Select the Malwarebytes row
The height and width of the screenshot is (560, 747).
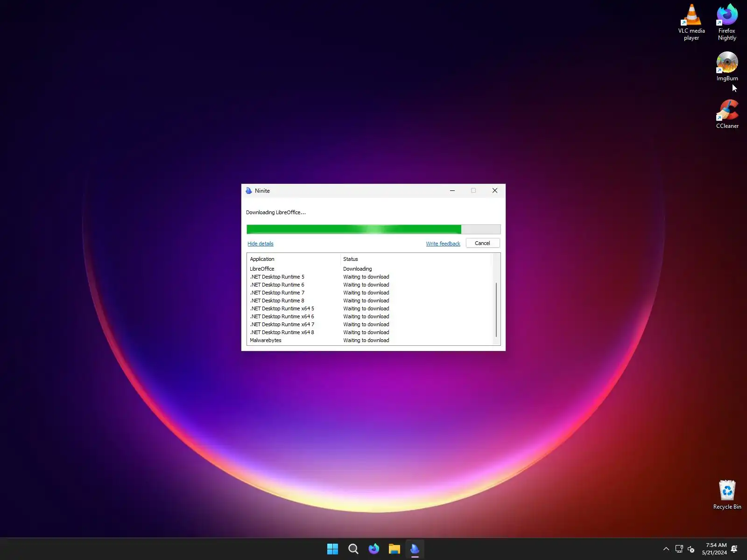369,340
